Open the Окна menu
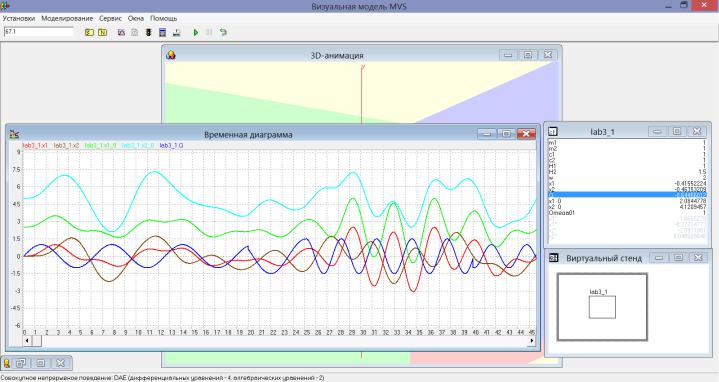The height and width of the screenshot is (382, 719). pyautogui.click(x=136, y=18)
